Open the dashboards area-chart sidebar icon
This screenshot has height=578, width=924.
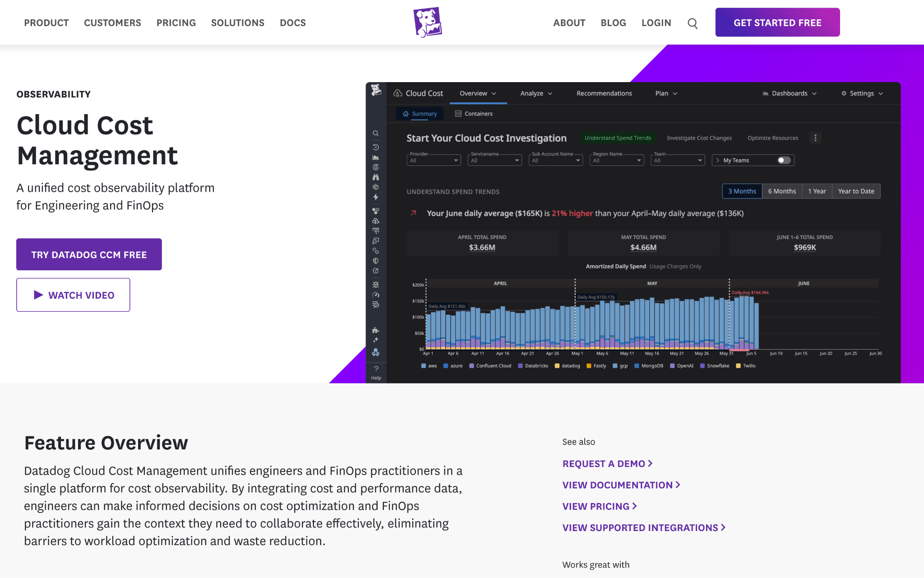(375, 157)
